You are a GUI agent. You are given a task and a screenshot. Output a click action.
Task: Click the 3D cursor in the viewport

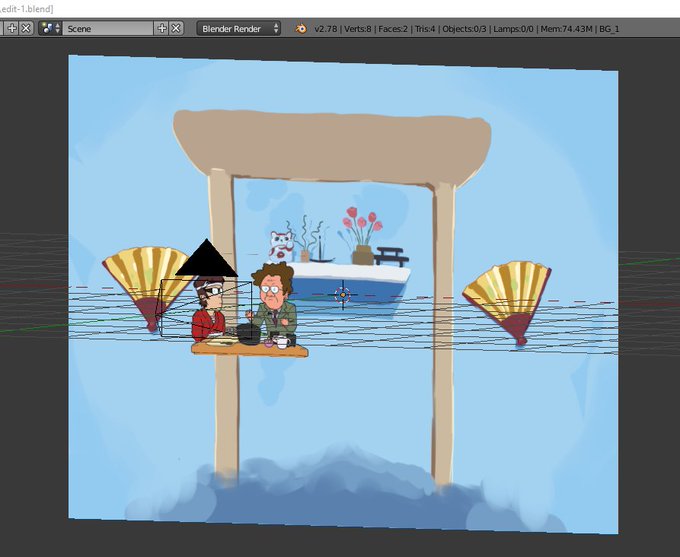point(343,295)
